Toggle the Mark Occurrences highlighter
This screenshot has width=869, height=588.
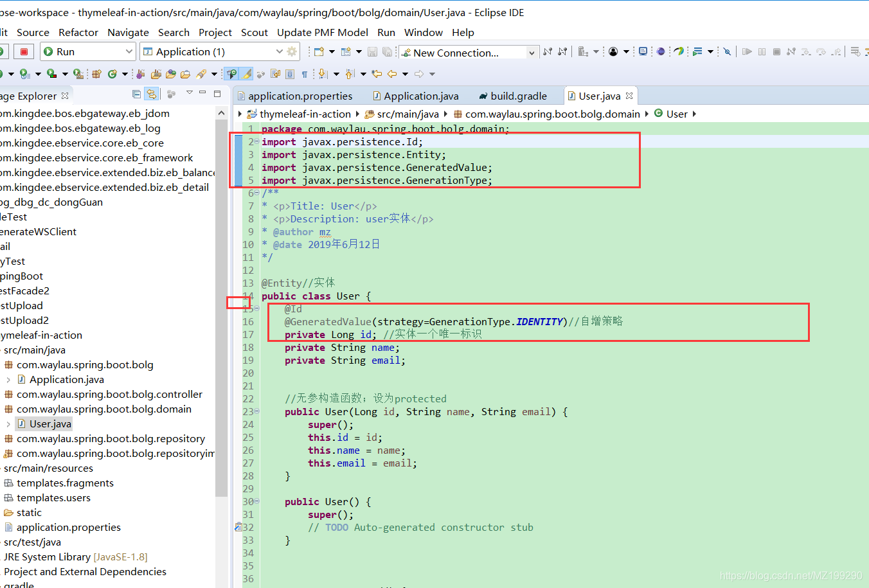[247, 74]
